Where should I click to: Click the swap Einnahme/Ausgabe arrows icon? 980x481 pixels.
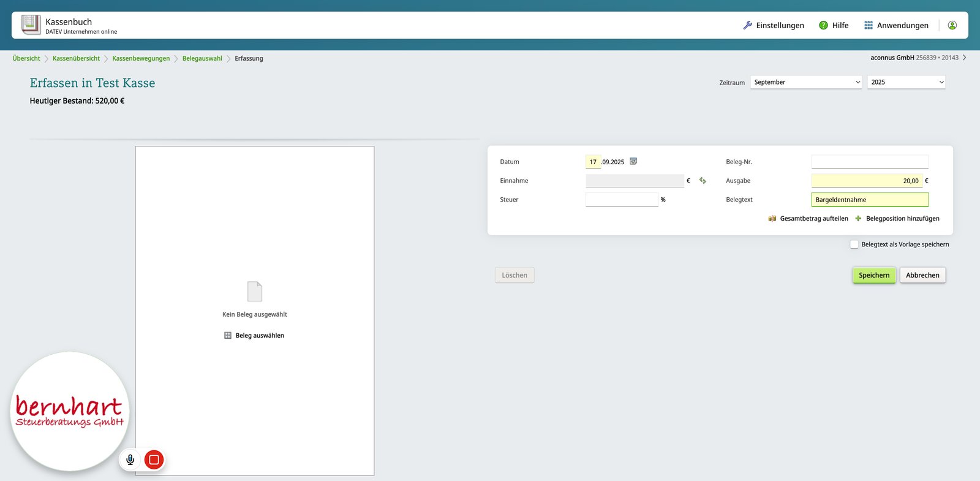click(x=703, y=181)
